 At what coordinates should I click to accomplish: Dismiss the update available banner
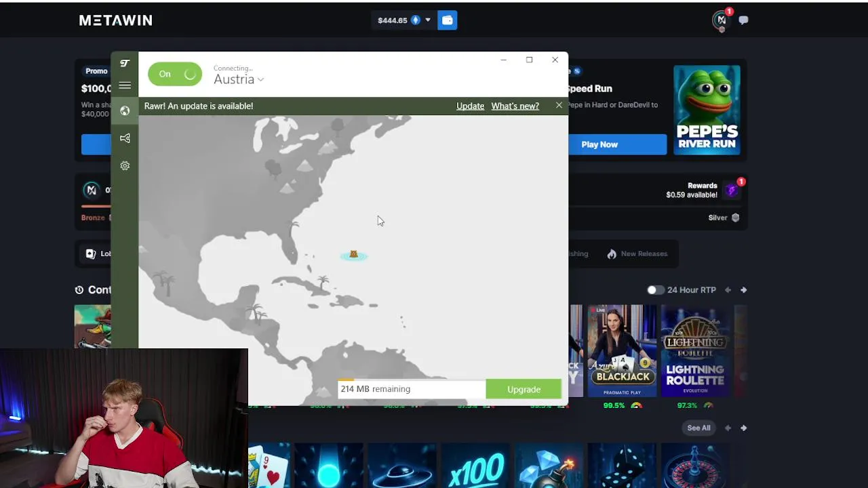pos(559,106)
